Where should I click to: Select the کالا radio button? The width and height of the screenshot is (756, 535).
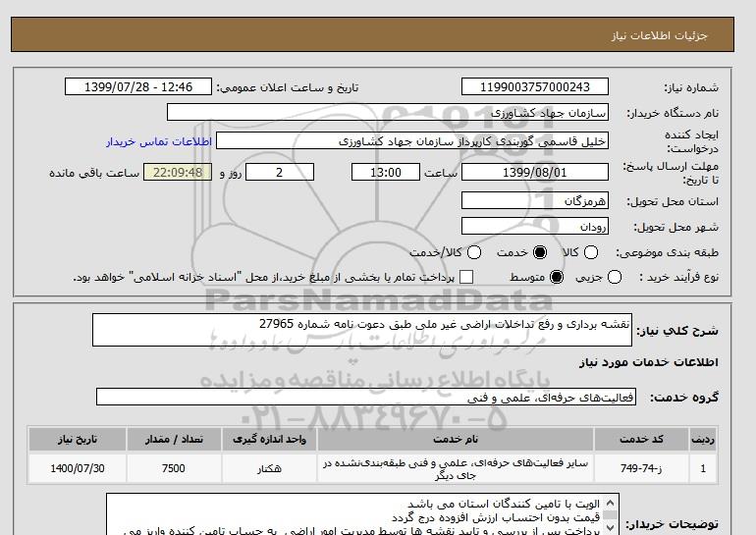point(591,252)
